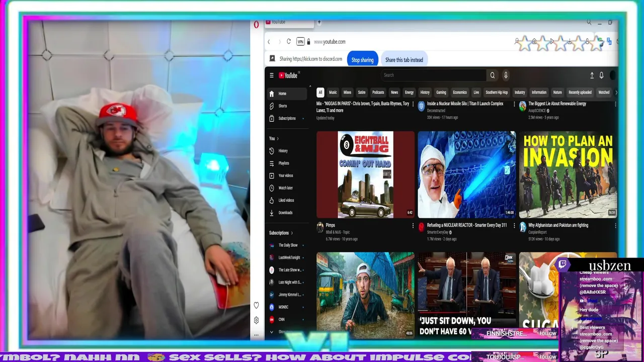Click the browser back arrow
Image resolution: width=644 pixels, height=362 pixels.
pos(269,42)
